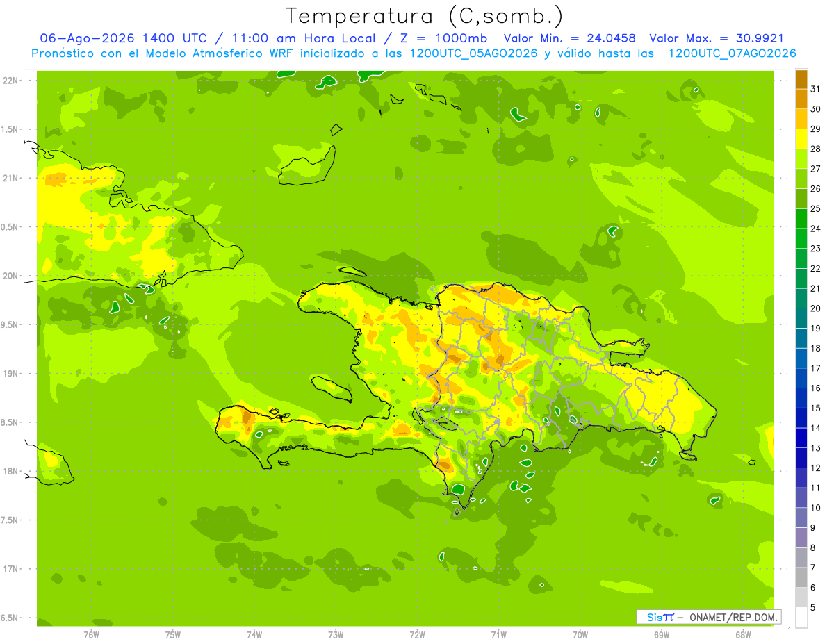
Task: Click the colorbar legend value '10'
Action: point(816,508)
